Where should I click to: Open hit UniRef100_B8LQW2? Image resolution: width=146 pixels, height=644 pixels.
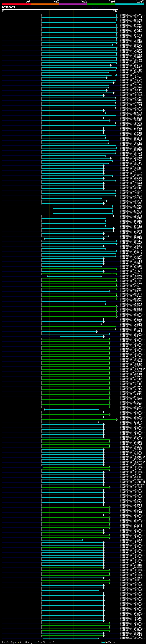pyautogui.click(x=131, y=148)
